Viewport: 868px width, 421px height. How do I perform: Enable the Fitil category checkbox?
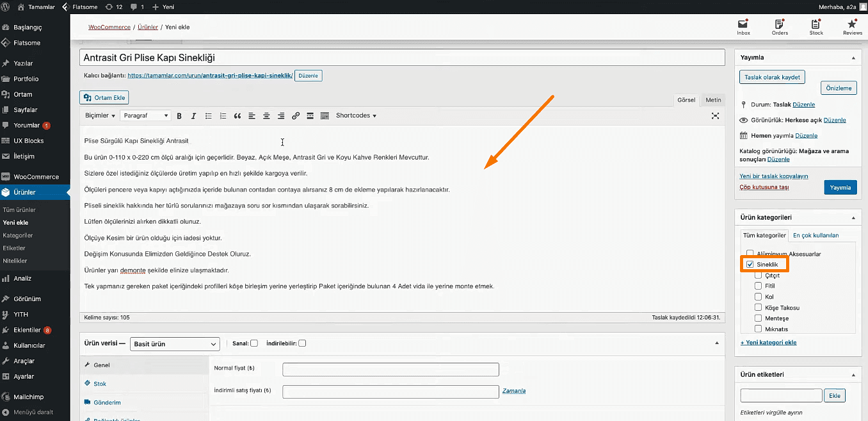pyautogui.click(x=759, y=286)
